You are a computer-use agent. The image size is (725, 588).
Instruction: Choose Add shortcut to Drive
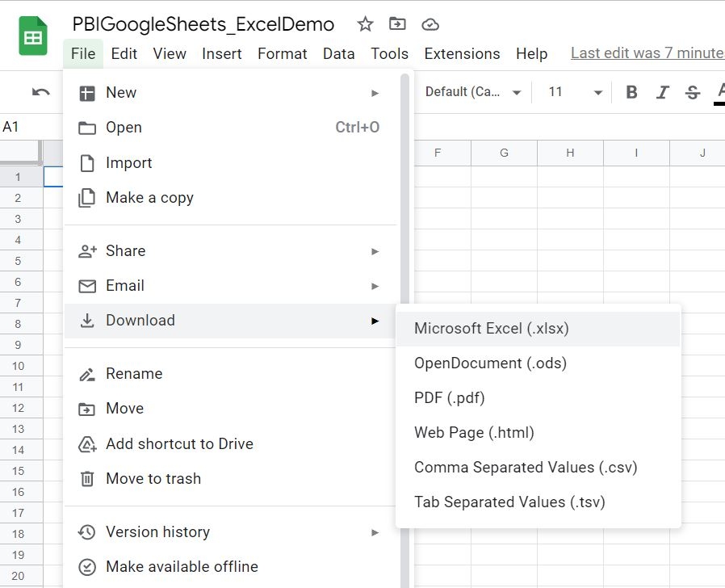click(x=179, y=443)
